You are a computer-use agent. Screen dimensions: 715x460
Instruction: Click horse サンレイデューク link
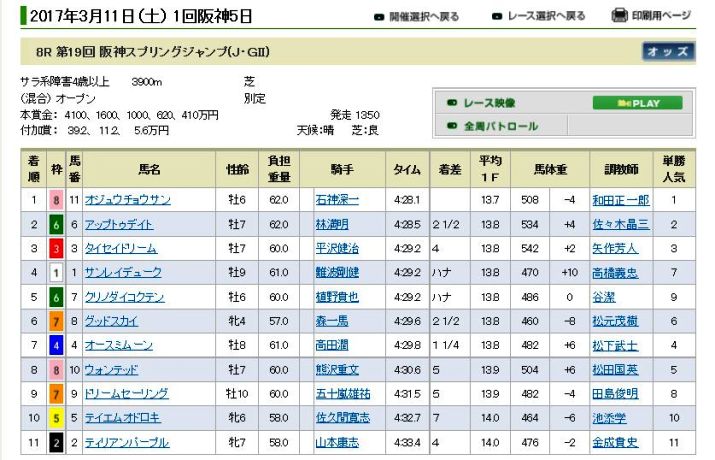pyautogui.click(x=124, y=273)
